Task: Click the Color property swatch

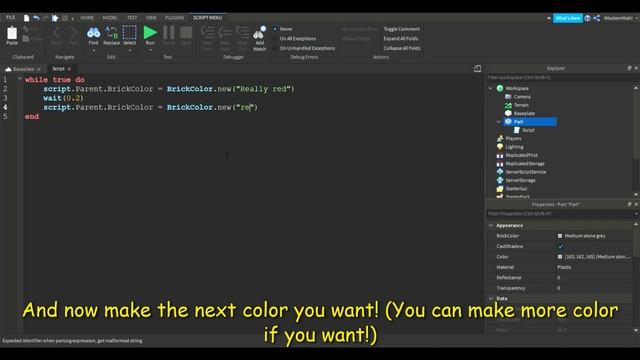Action: pyautogui.click(x=560, y=257)
